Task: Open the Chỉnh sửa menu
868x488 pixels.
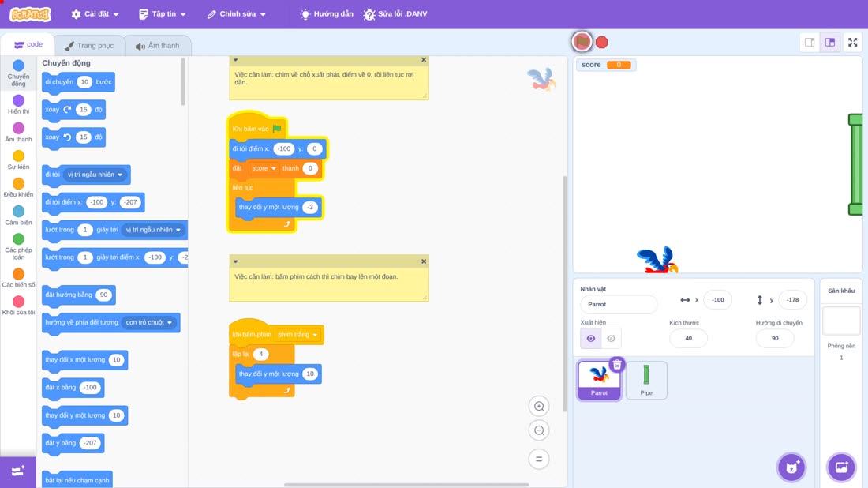Action: 237,14
